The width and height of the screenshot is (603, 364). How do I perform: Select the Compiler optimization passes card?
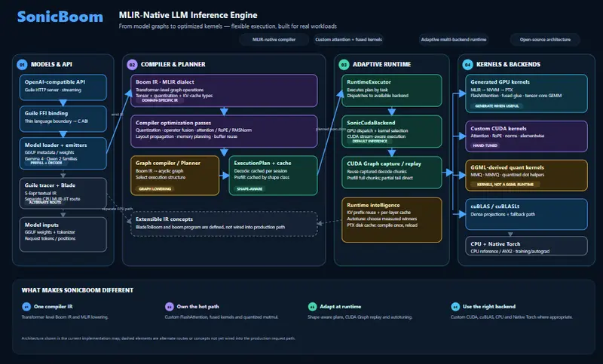[224, 131]
